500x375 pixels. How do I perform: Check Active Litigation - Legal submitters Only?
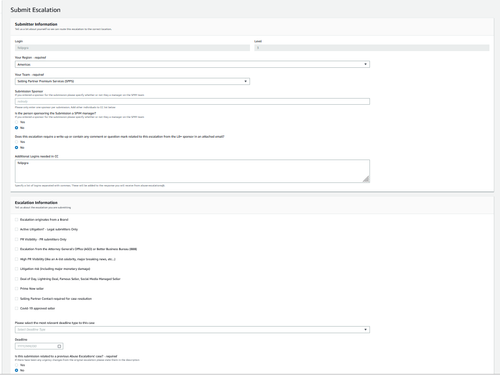pos(16,229)
